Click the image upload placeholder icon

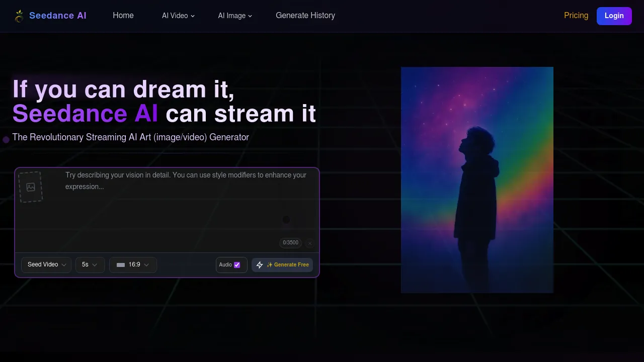(31, 187)
